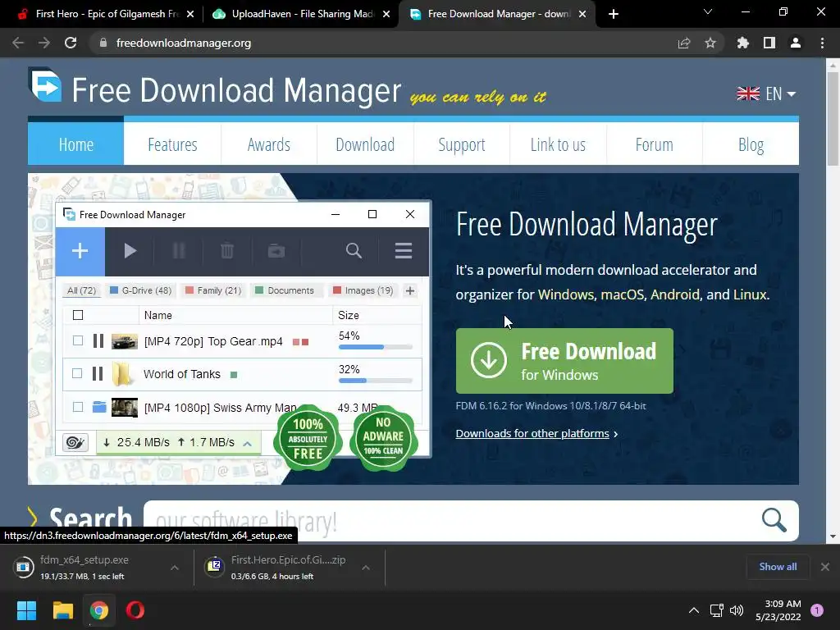Open File Explorer from the taskbar
This screenshot has height=630, width=840.
(x=62, y=610)
